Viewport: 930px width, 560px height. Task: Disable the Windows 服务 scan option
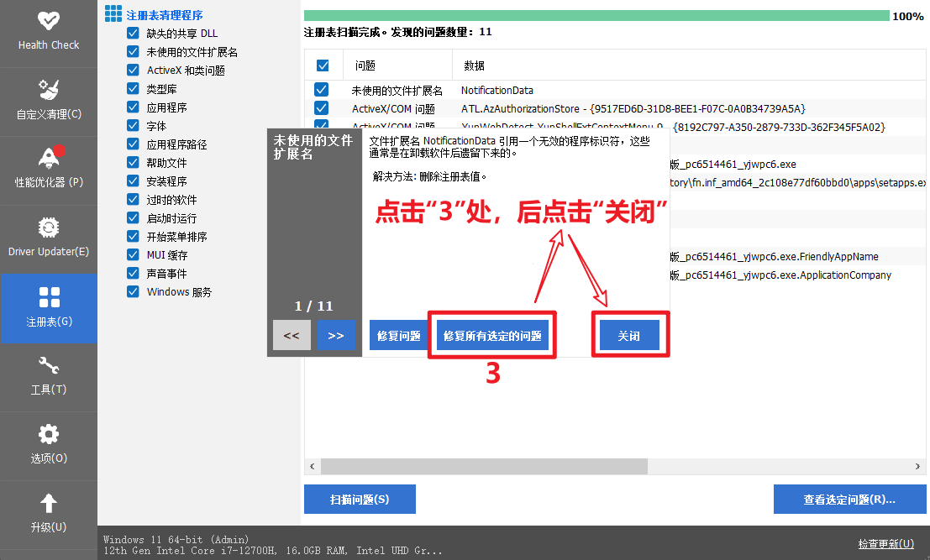(132, 291)
